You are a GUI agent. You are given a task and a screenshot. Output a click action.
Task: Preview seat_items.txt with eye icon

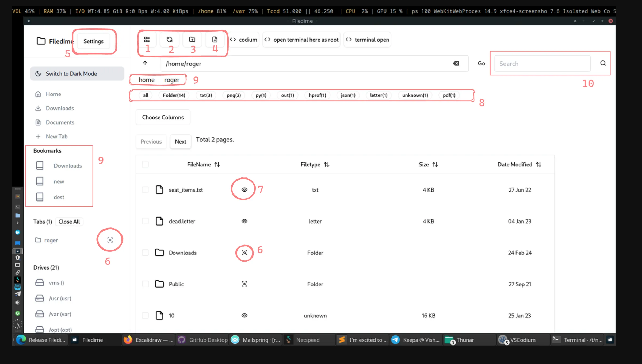coord(244,190)
